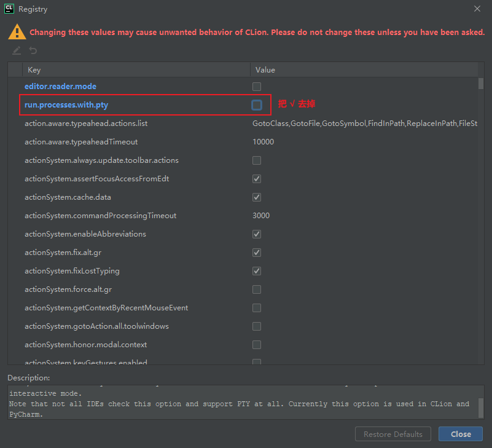Select the 10000 typeahead timeout value
The width and height of the screenshot is (492, 448).
264,141
